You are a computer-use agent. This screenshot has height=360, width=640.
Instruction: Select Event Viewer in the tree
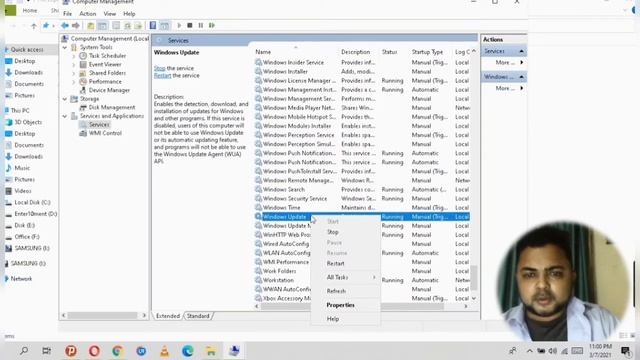click(x=105, y=64)
